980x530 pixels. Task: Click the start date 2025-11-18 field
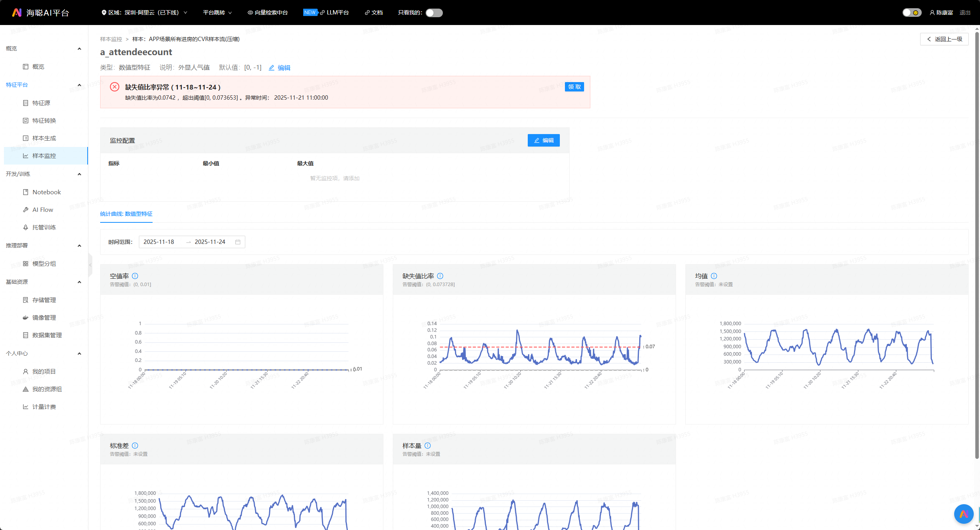coord(159,242)
